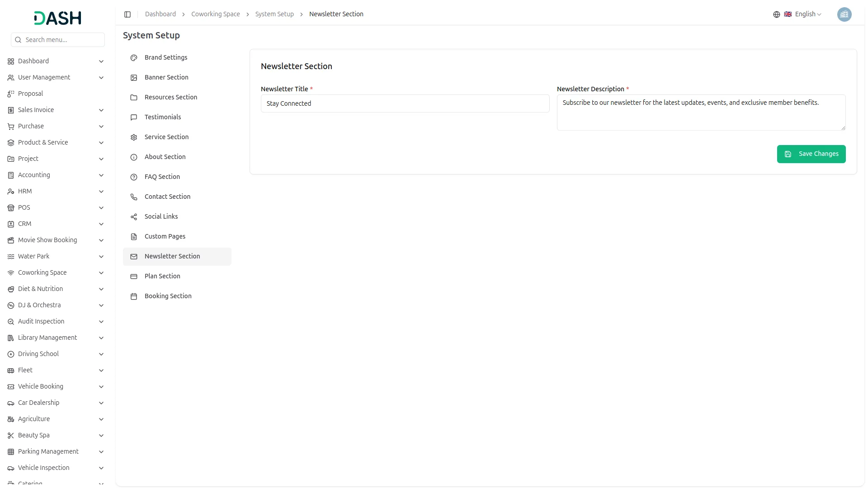Open the English language dropdown

click(x=807, y=14)
